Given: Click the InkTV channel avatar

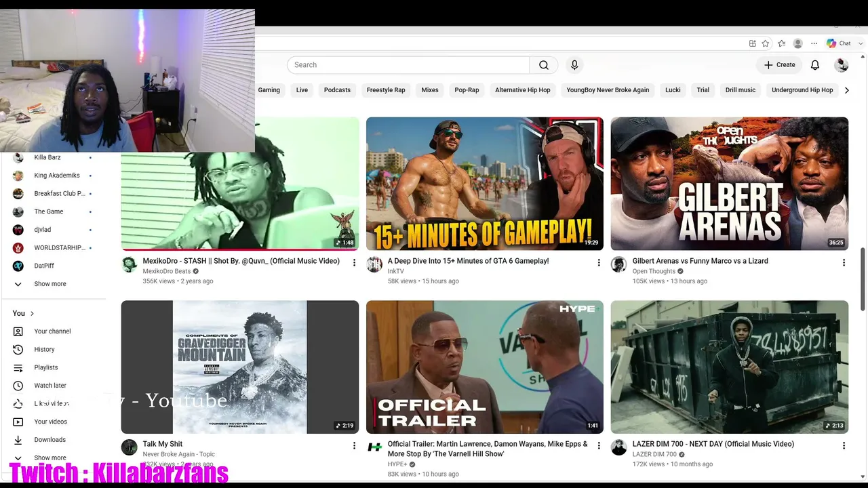Looking at the screenshot, I should click(374, 264).
